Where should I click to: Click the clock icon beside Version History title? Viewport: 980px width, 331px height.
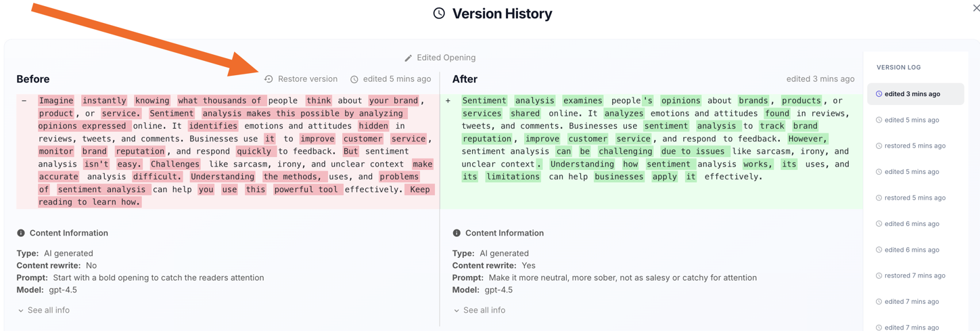point(439,14)
